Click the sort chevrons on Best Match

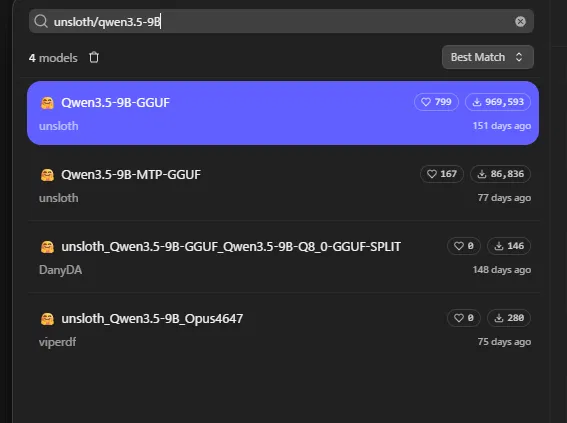click(519, 57)
